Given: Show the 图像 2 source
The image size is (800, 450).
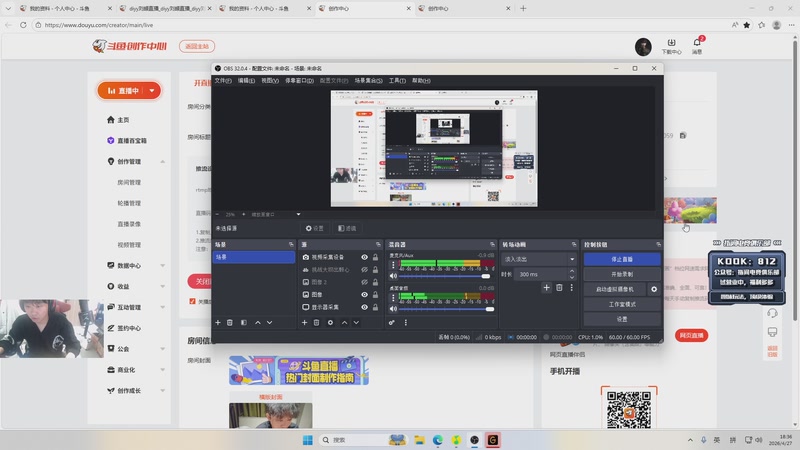Looking at the screenshot, I should (364, 282).
